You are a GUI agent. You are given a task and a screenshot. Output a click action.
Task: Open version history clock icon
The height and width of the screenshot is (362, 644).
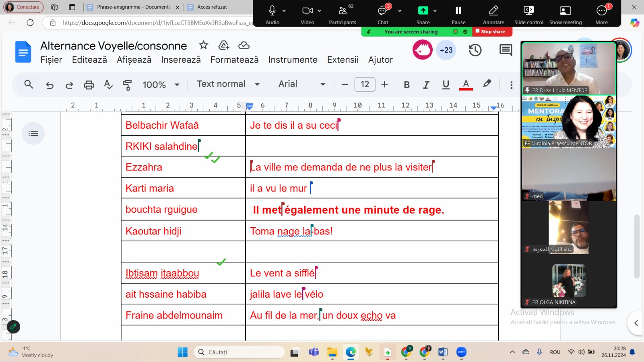(475, 50)
